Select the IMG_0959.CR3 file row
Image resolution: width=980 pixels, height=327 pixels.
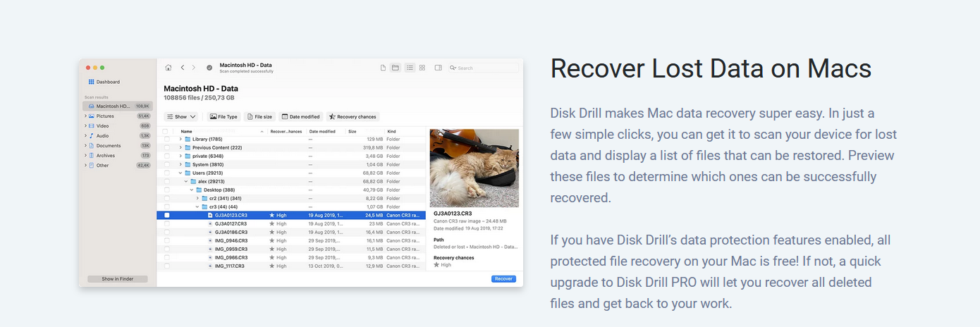point(291,249)
